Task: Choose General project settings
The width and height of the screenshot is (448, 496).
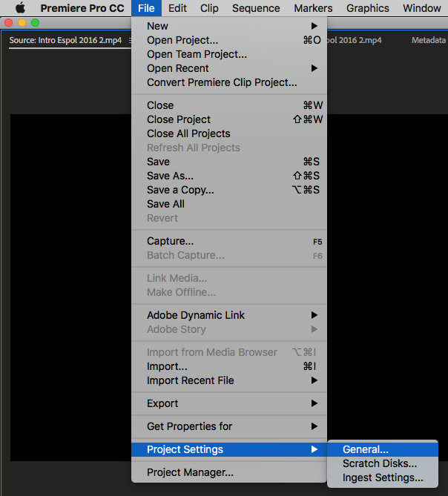Action: [366, 449]
